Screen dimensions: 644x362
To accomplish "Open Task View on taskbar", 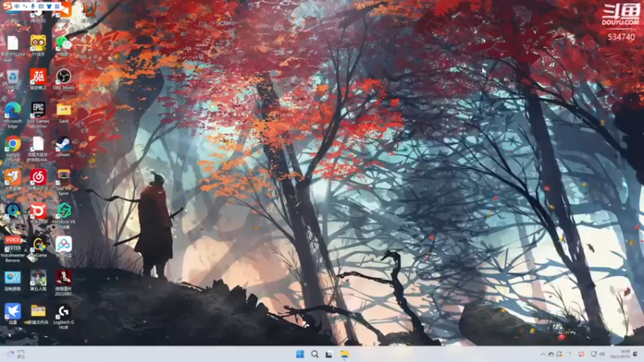I will click(x=329, y=354).
